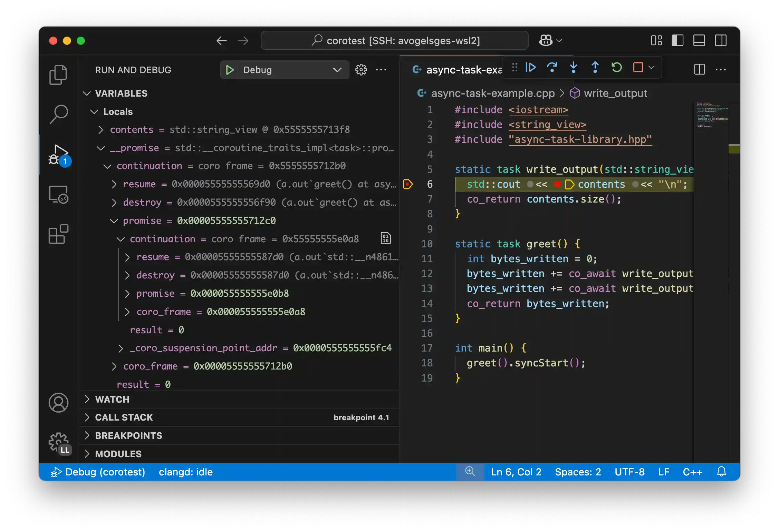Collapse the Locals section
Screen dimensions: 779x532
pyautogui.click(x=95, y=111)
